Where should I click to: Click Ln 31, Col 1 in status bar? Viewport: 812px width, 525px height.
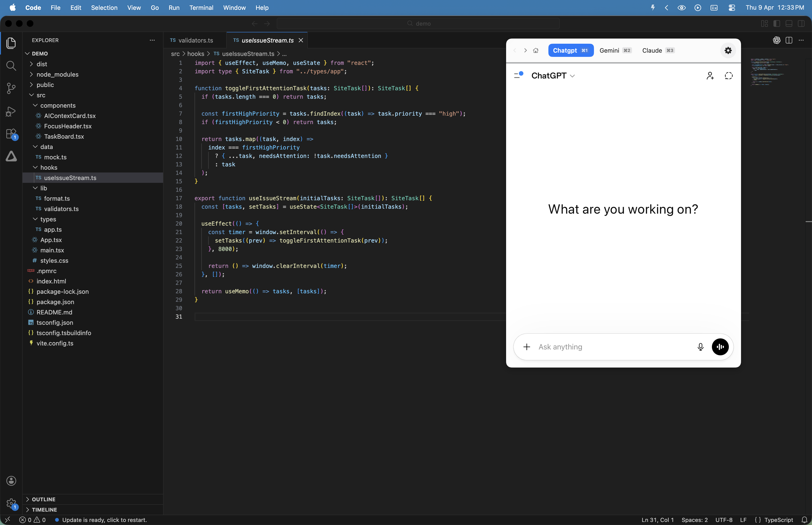click(x=658, y=520)
